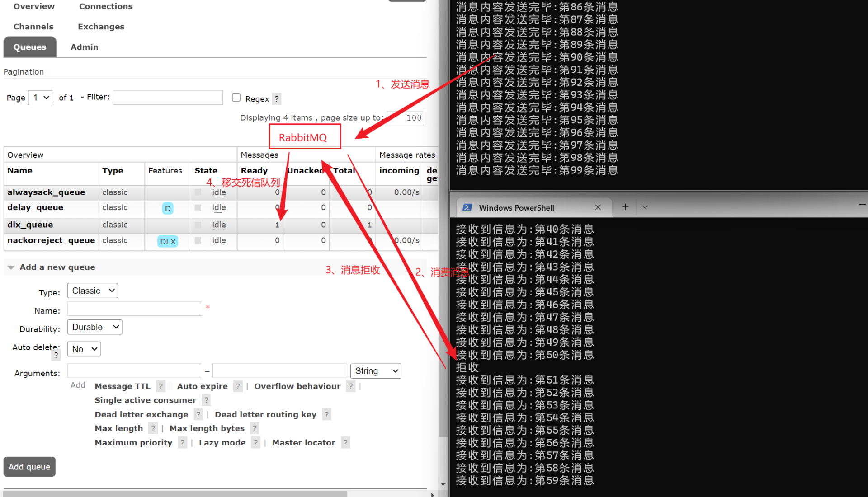Click the Add queue button
This screenshot has width=868, height=497.
point(31,467)
